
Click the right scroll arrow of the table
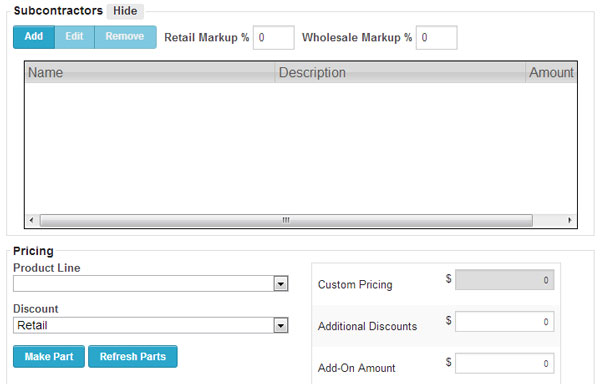570,220
